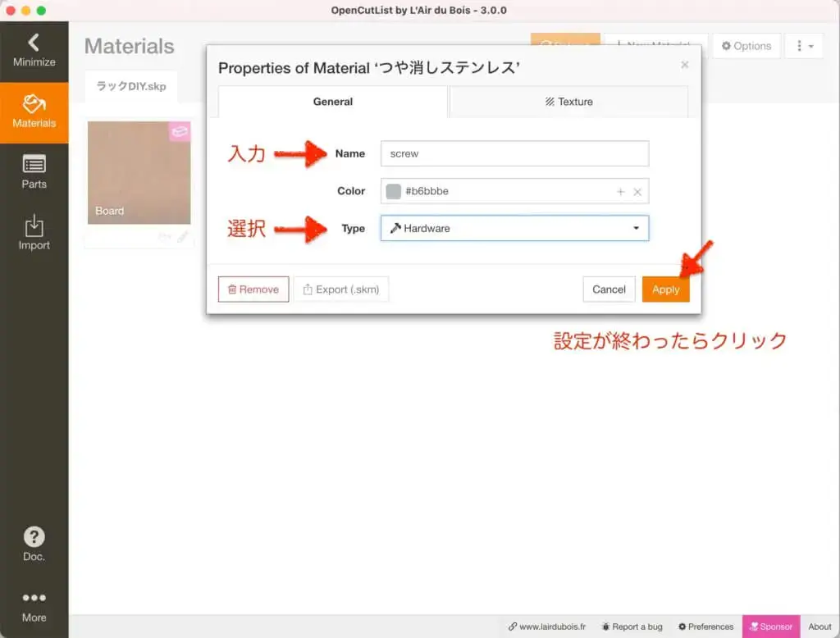
Task: Expand the three-dot actions dropdown
Action: tap(804, 46)
